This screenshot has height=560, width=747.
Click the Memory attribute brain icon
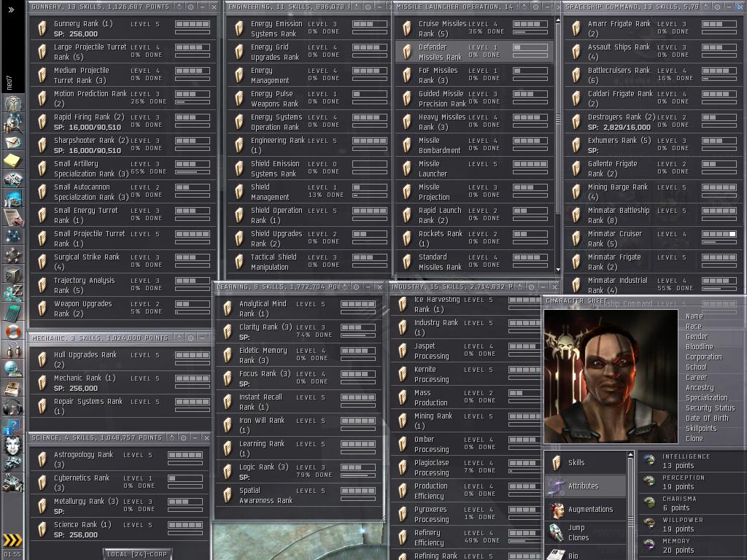[649, 545]
